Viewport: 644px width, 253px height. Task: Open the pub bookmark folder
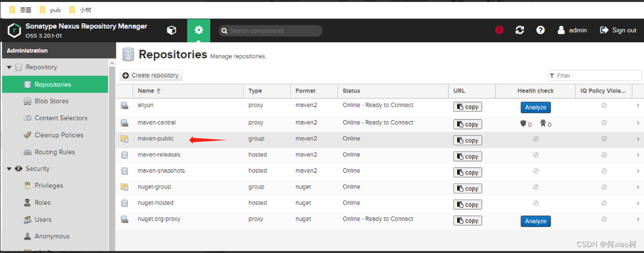(50, 9)
